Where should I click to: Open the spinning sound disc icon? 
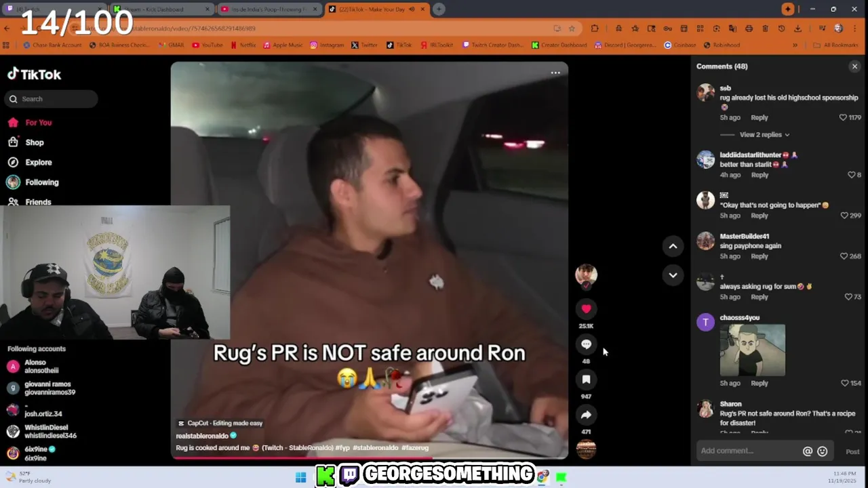coord(586,449)
